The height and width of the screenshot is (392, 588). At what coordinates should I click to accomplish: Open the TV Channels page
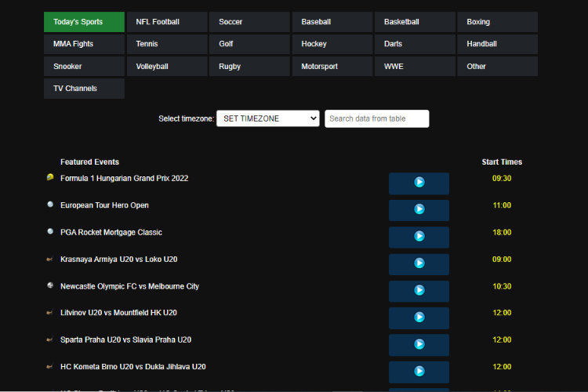click(x=84, y=89)
